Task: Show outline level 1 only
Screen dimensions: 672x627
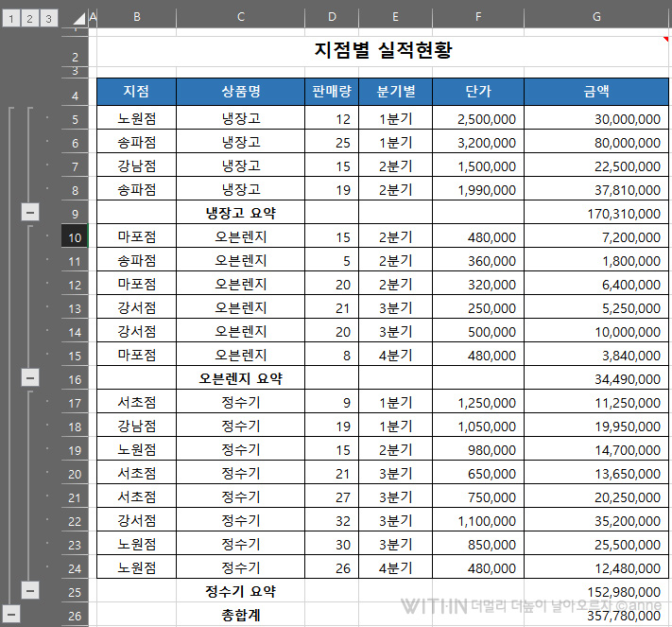Action: [x=11, y=19]
